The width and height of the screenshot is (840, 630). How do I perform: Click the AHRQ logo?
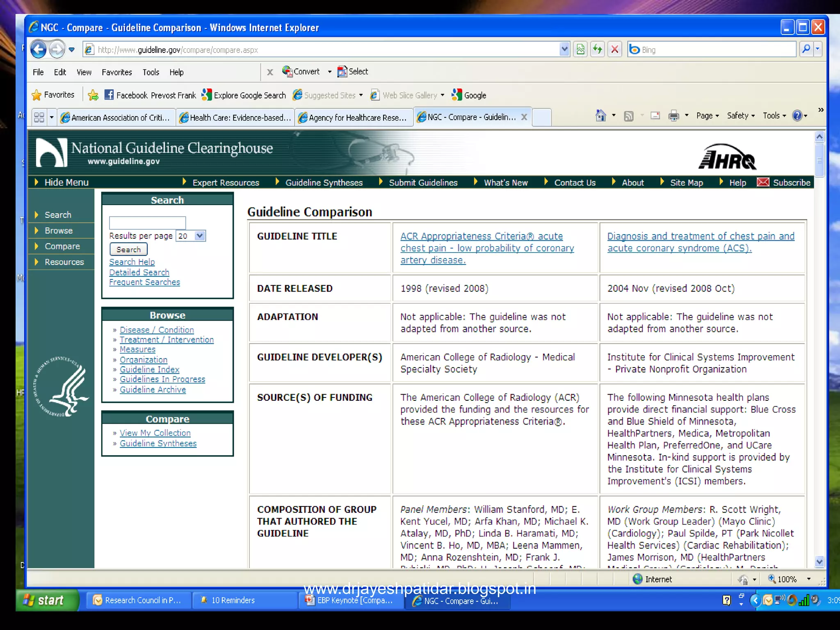click(x=728, y=157)
